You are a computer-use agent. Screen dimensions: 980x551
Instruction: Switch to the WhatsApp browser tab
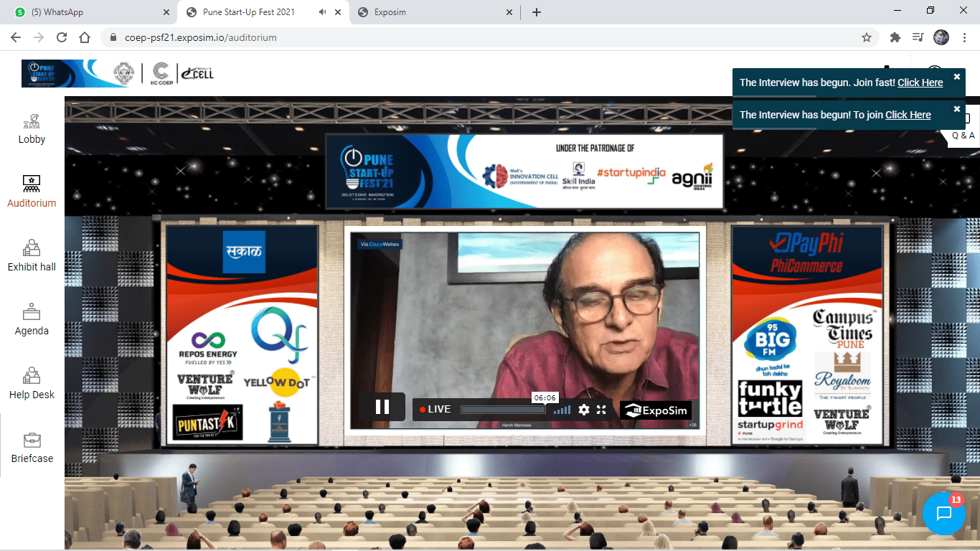86,12
